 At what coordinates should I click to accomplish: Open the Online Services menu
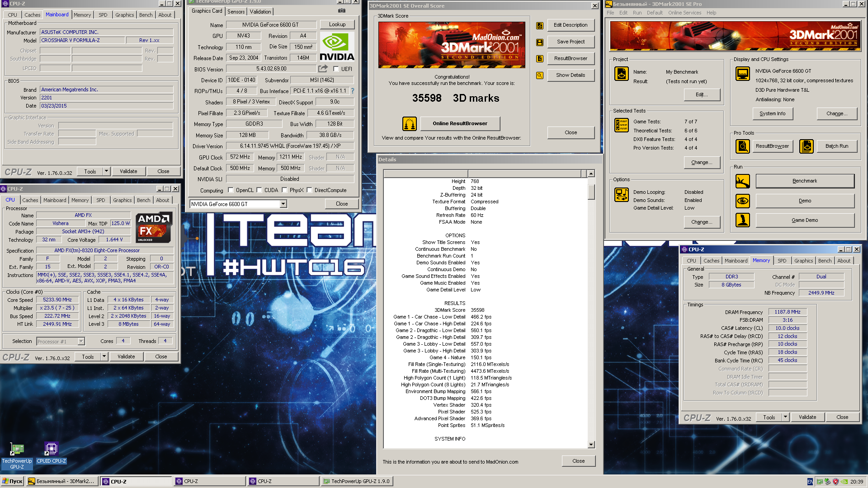tap(684, 13)
